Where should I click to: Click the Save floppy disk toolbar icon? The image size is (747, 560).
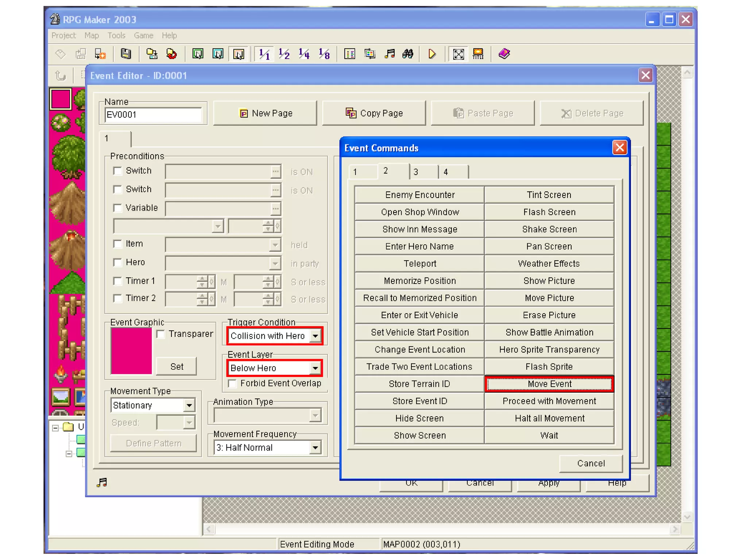pos(126,54)
